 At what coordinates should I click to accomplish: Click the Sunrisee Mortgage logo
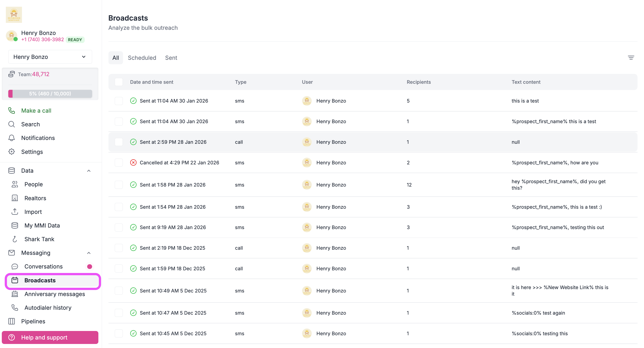click(x=14, y=15)
